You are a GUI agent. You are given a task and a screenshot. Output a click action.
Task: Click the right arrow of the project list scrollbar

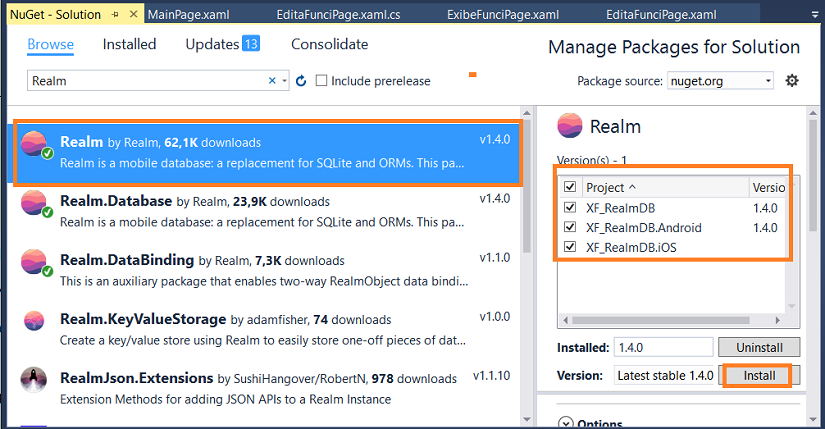(x=778, y=320)
